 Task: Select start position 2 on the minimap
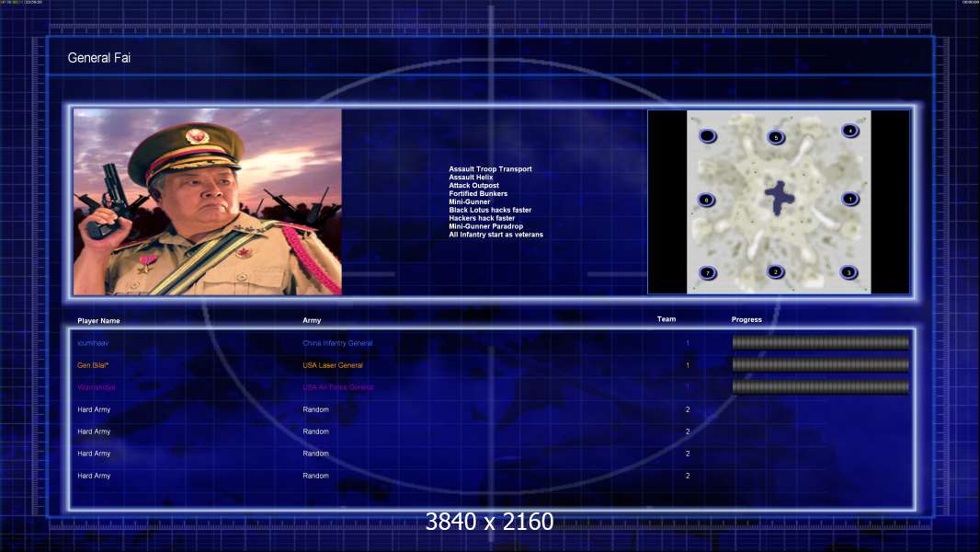[x=776, y=271]
